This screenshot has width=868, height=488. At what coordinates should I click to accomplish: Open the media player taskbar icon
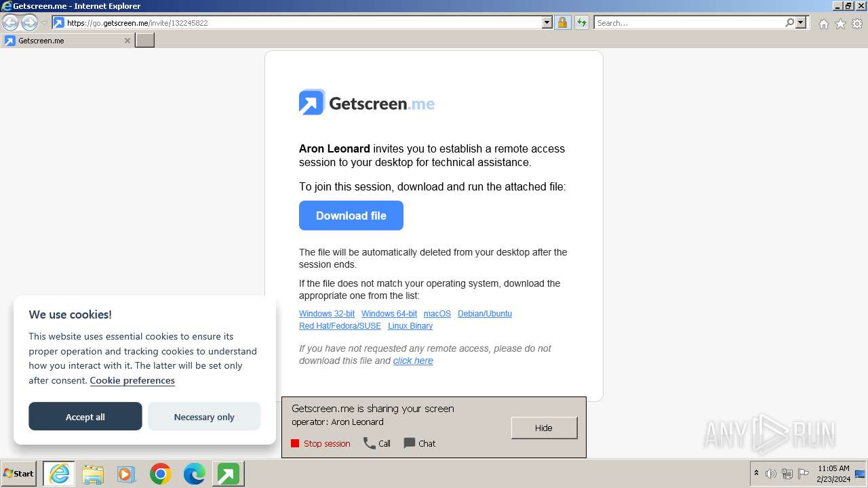(126, 474)
